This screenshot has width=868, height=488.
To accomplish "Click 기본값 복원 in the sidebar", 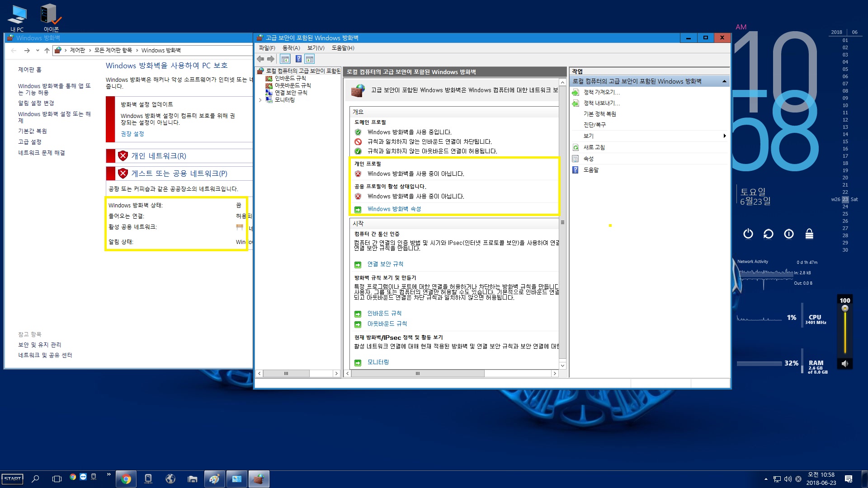I will click(x=33, y=131).
